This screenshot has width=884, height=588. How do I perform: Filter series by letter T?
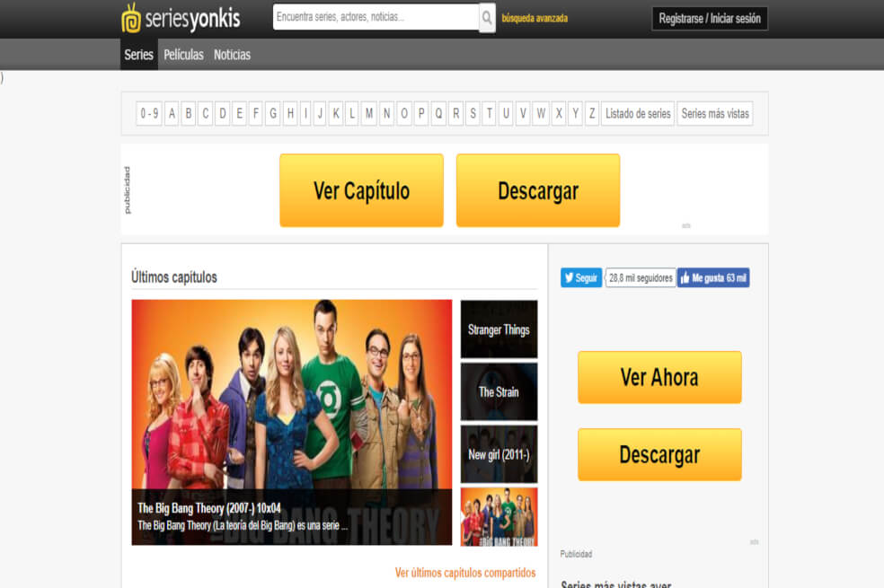(490, 114)
